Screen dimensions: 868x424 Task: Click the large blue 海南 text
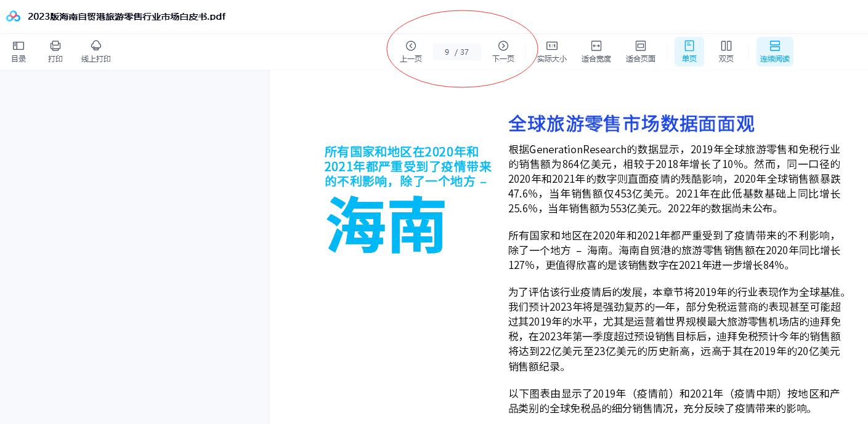coord(386,225)
